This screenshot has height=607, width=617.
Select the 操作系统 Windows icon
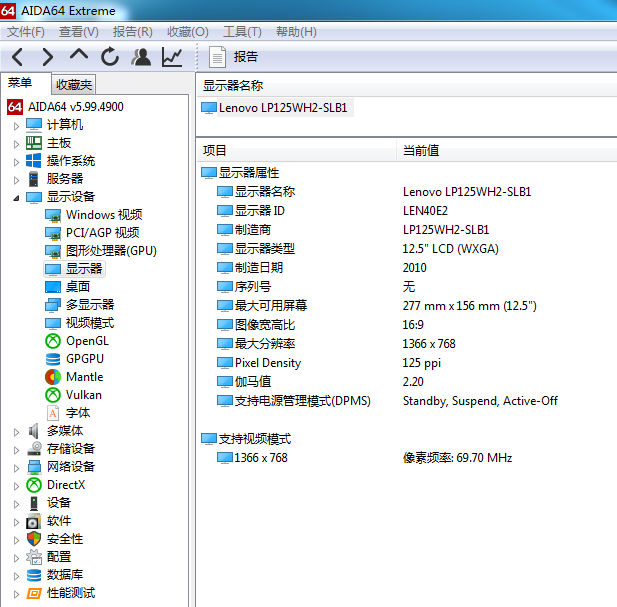[33, 161]
